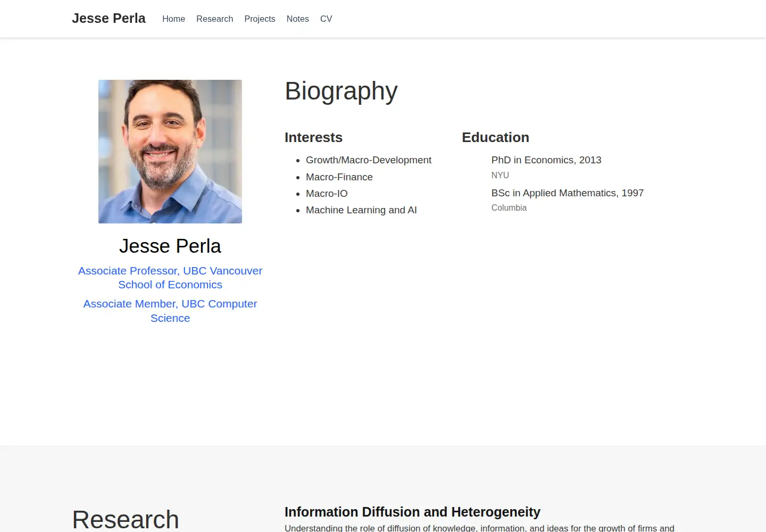The height and width of the screenshot is (532, 766).
Task: Click the Macro-Finance interest
Action: click(x=339, y=177)
